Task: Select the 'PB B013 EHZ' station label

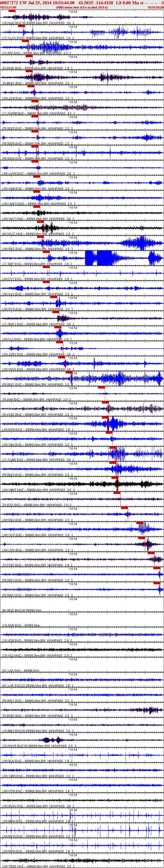Action: tap(12, 581)
